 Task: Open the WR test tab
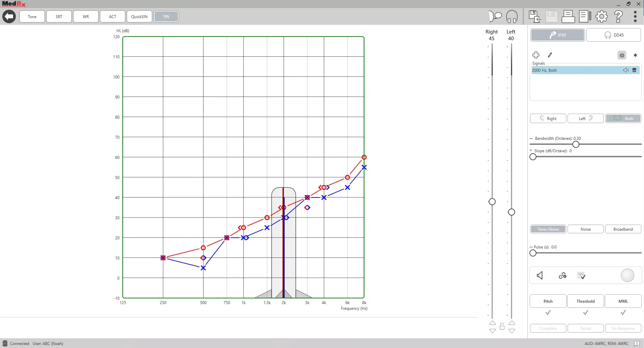85,16
